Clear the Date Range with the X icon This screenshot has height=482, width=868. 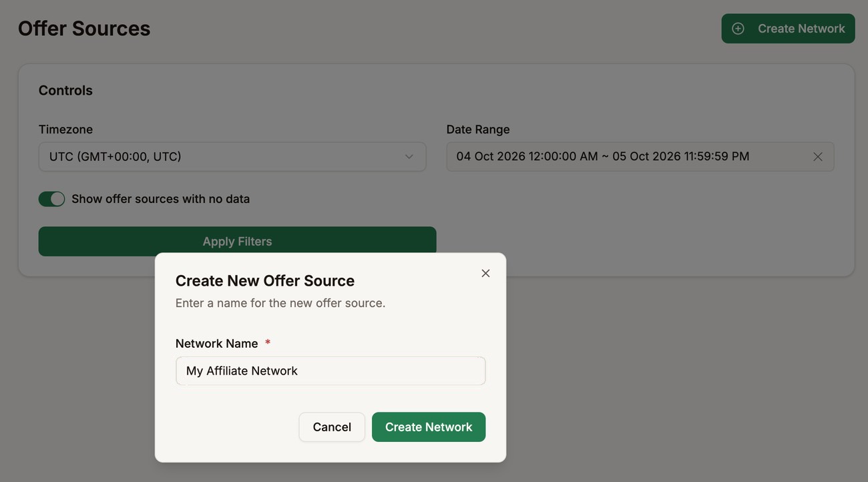pos(818,157)
